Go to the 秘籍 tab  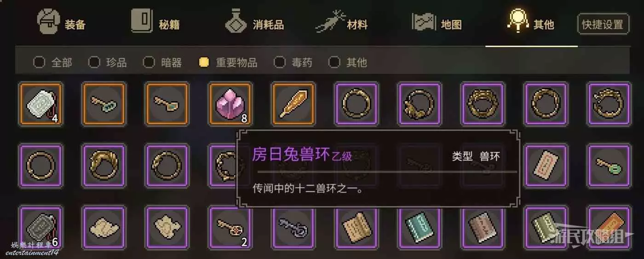click(x=155, y=23)
